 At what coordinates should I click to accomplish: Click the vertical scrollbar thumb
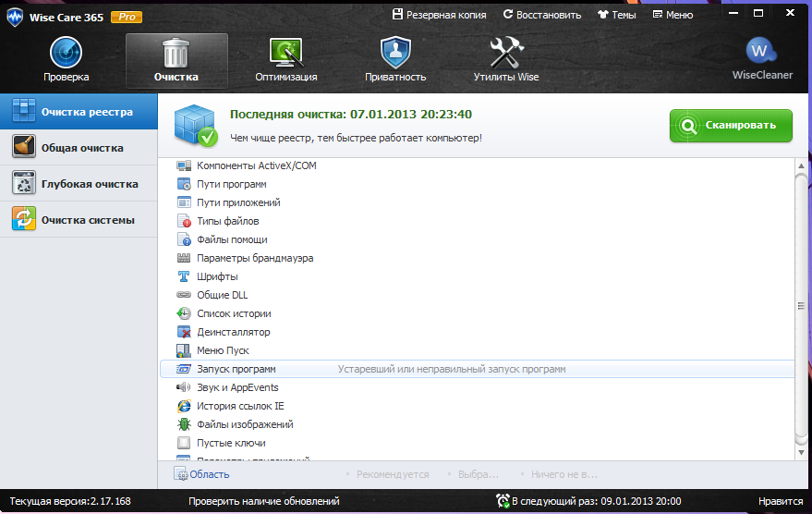click(801, 306)
